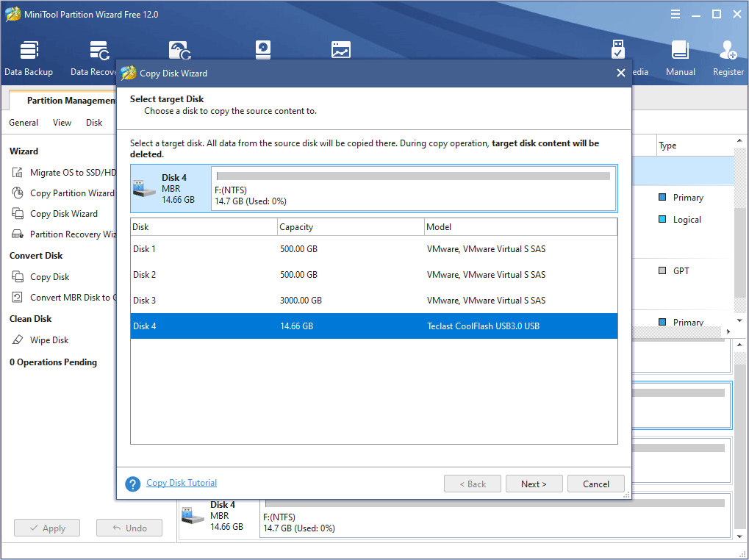Click the F:(NTFS) partition bar in wizard preview
Screen dimensions: 749x560
(x=414, y=188)
